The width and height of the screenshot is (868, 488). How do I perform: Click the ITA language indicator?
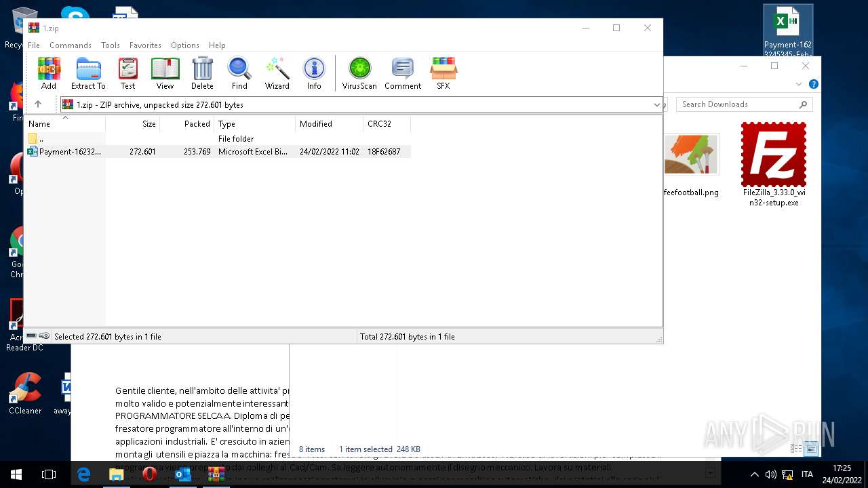coord(807,474)
